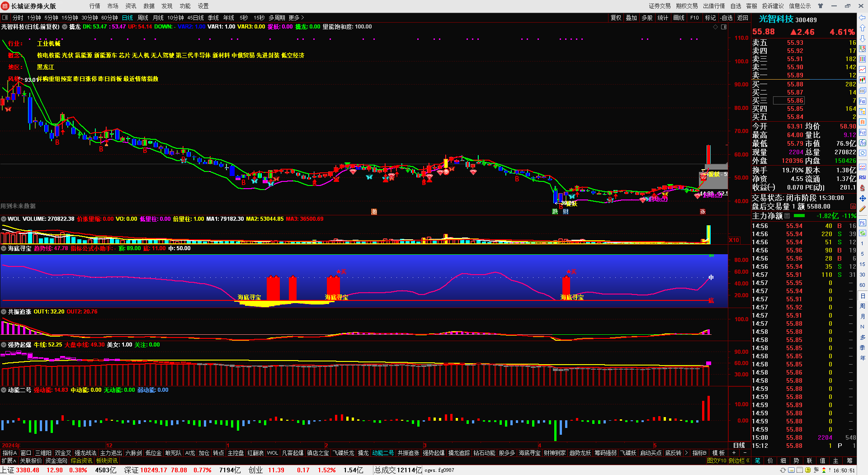Click the F5 sidebar icon
The image size is (868, 475).
tap(863, 223)
